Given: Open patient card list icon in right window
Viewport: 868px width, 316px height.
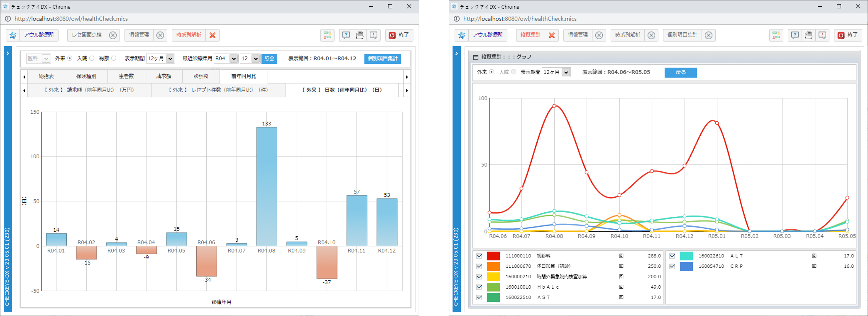Looking at the screenshot, I should (x=776, y=35).
